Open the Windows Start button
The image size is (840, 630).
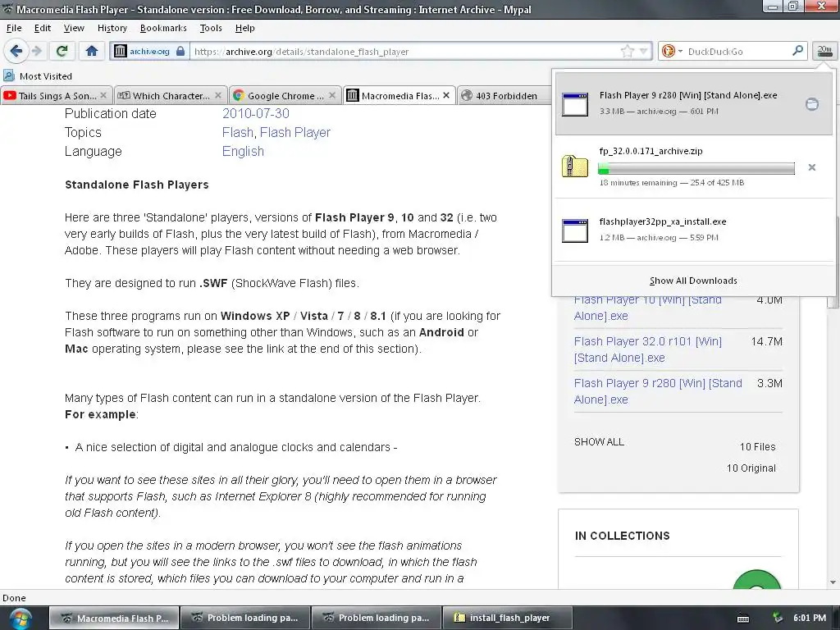coord(21,618)
